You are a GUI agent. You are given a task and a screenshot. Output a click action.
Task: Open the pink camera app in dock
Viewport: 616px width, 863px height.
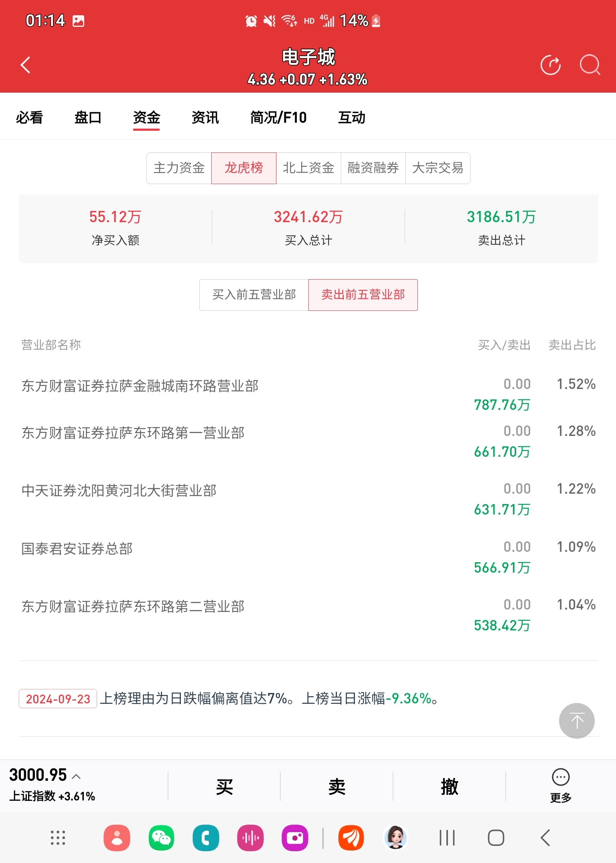click(x=295, y=838)
